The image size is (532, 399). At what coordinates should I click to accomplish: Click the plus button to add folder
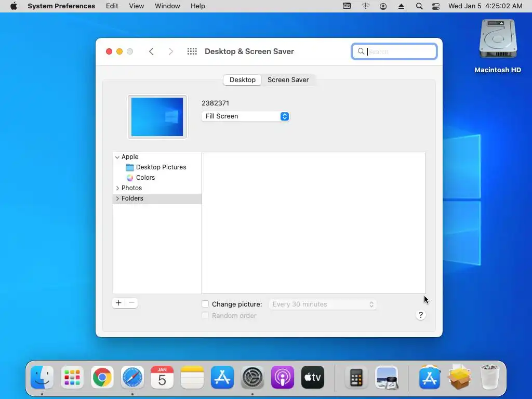(118, 303)
